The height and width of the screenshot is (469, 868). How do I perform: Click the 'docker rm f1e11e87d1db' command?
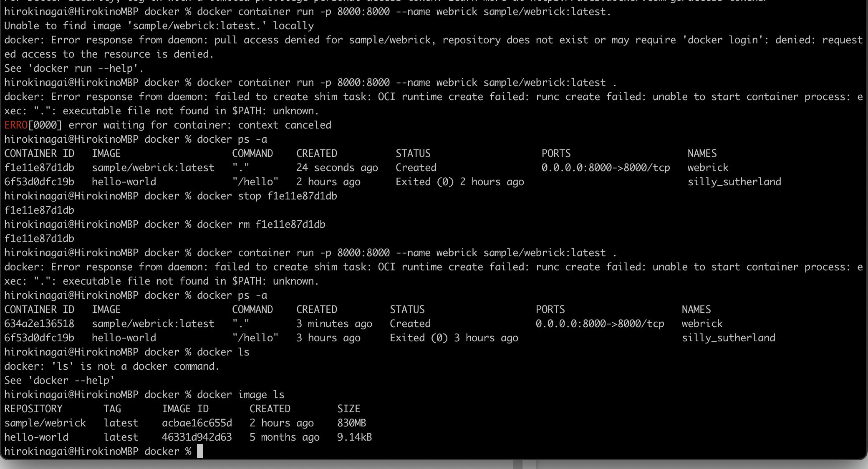click(x=261, y=224)
